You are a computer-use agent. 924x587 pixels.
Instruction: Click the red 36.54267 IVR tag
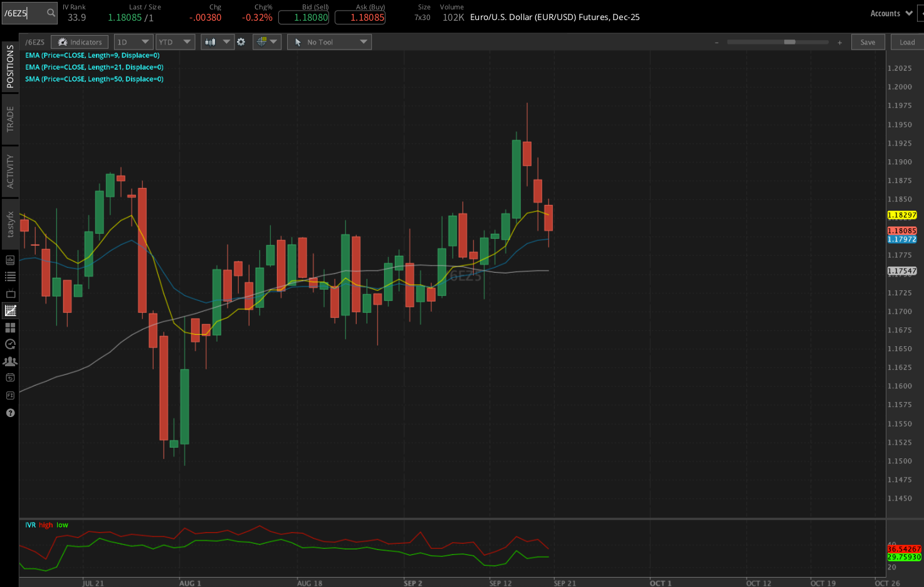click(x=904, y=549)
